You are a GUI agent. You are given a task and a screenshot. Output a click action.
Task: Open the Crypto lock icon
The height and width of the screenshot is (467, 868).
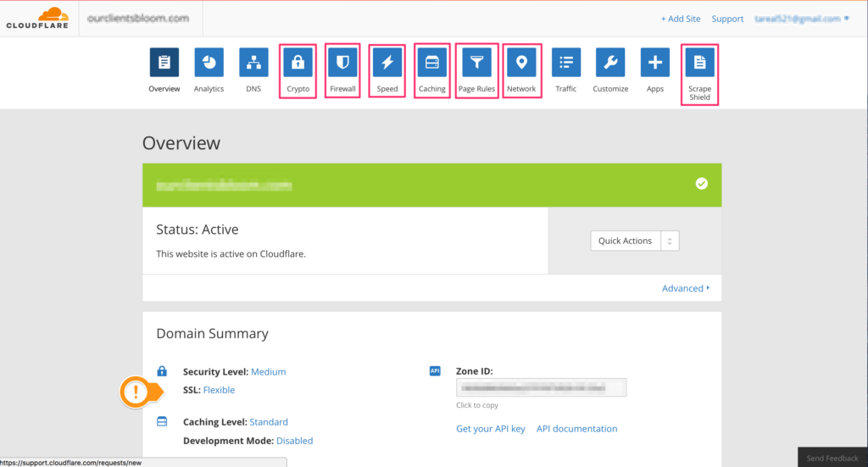point(298,62)
